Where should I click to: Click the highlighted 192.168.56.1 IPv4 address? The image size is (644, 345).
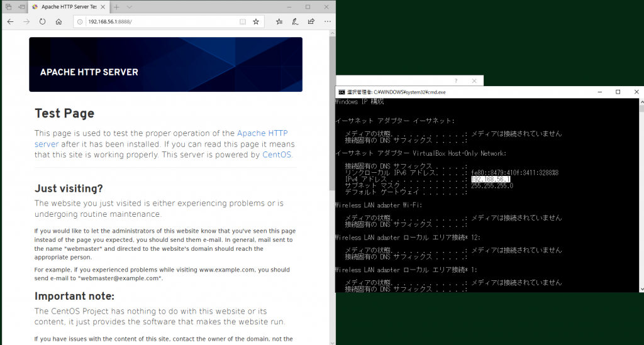tap(491, 179)
